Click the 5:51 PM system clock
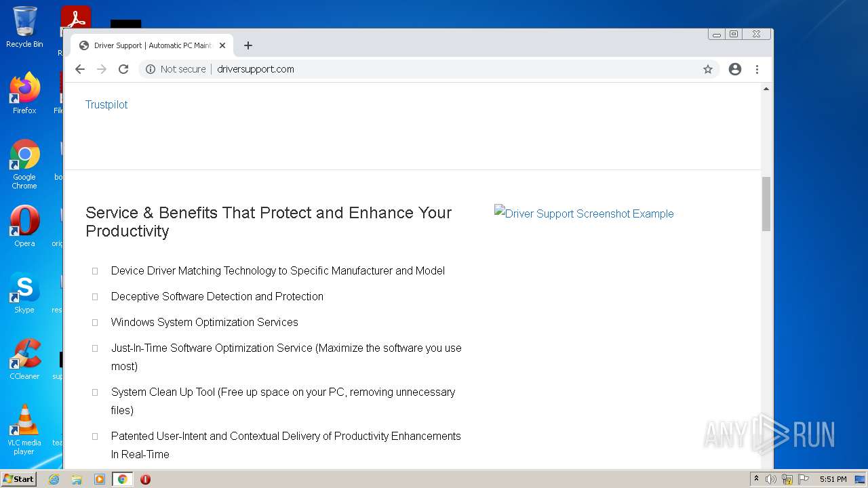 [x=833, y=479]
